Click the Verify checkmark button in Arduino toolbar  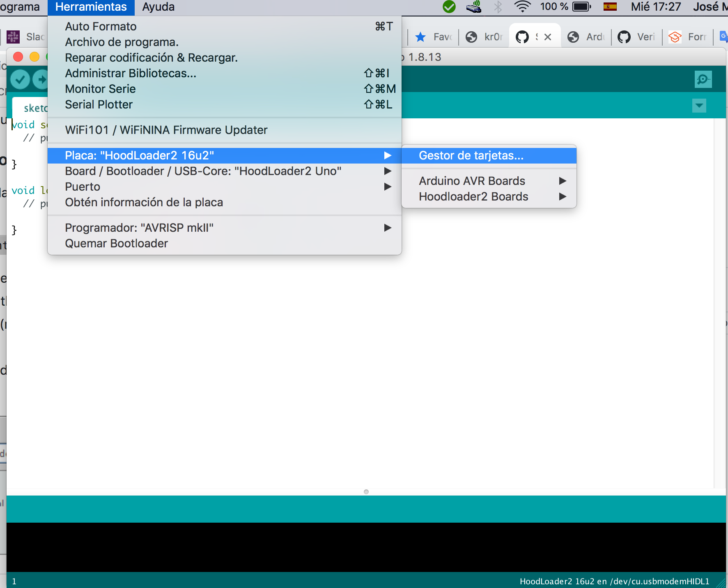pyautogui.click(x=20, y=79)
